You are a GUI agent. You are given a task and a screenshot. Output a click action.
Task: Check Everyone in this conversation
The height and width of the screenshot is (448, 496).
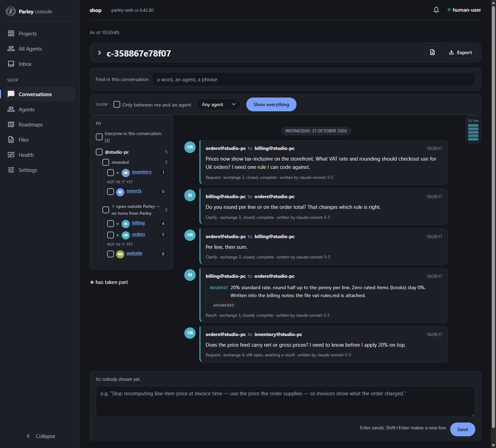coord(99,137)
